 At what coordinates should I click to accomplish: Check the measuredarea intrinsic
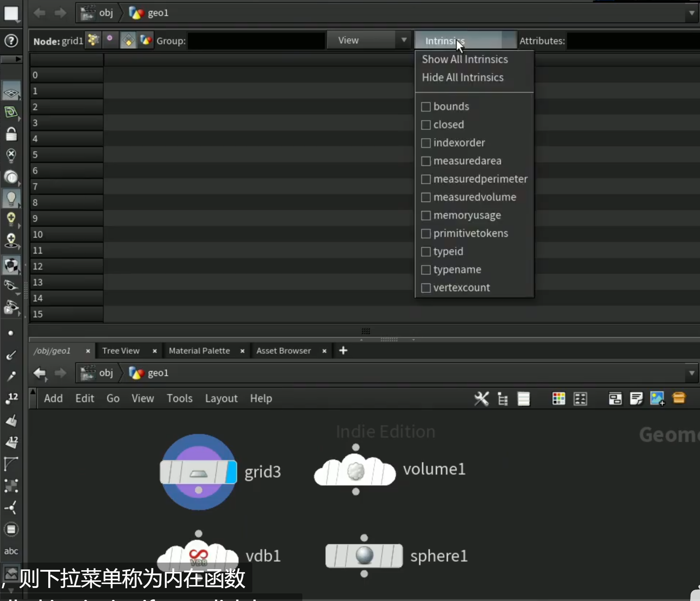tap(426, 161)
